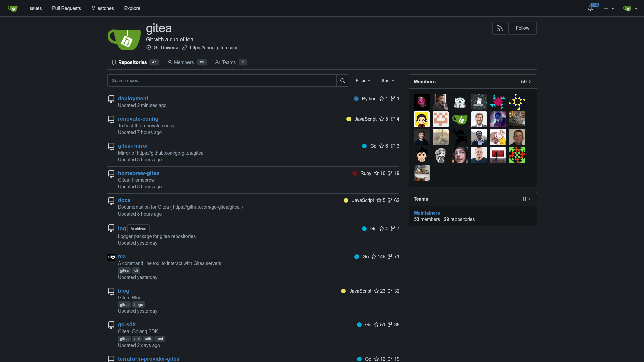Open the Maintainers team link
The image size is (644, 362).
pyautogui.click(x=427, y=213)
